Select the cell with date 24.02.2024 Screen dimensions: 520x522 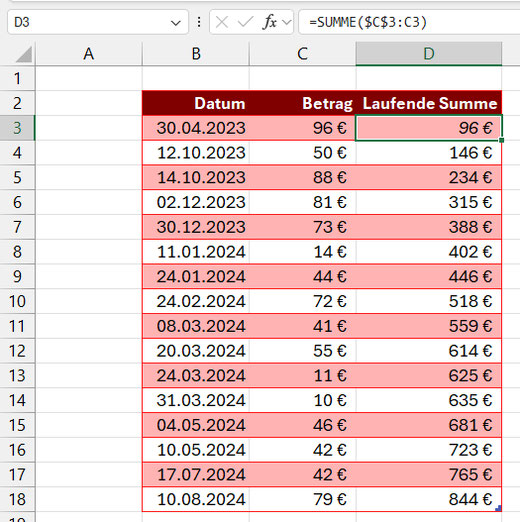[x=196, y=301]
